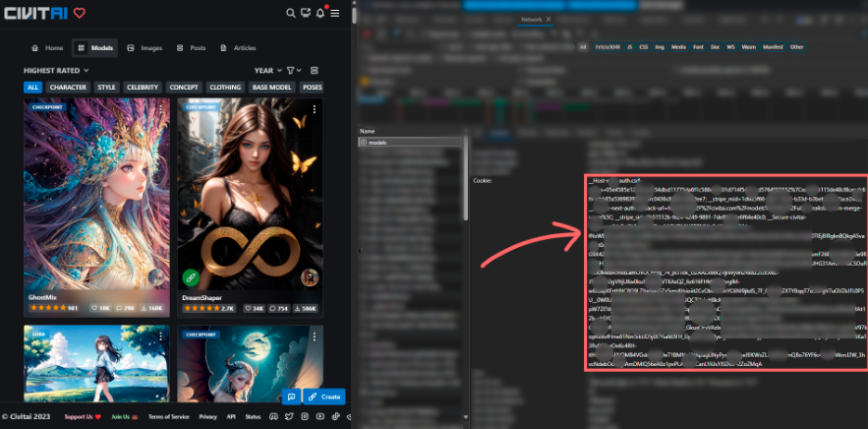Open DreamShaper card's three-dot menu

coord(315,108)
